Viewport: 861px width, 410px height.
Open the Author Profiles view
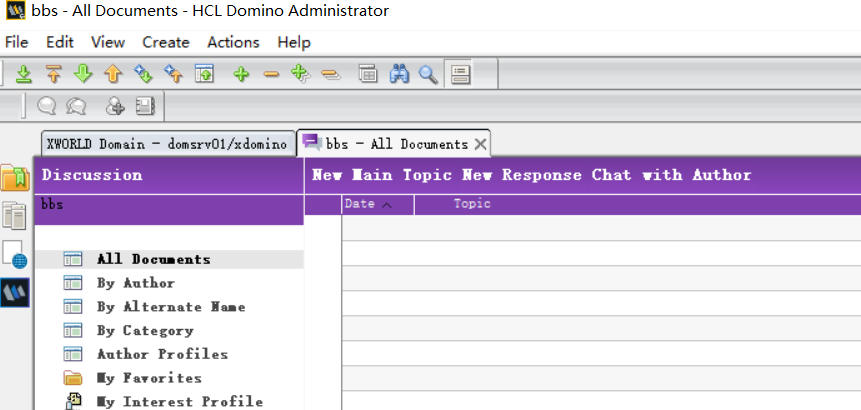[163, 354]
